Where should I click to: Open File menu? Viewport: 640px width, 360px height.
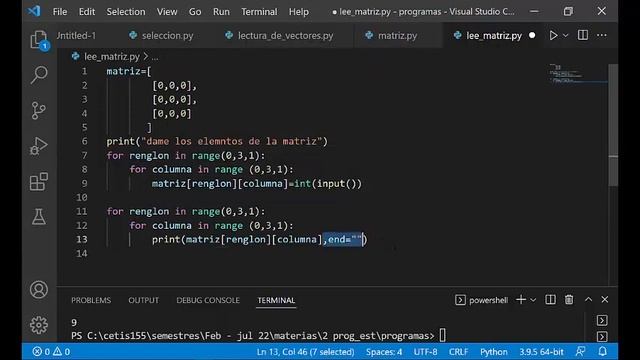pyautogui.click(x=60, y=12)
